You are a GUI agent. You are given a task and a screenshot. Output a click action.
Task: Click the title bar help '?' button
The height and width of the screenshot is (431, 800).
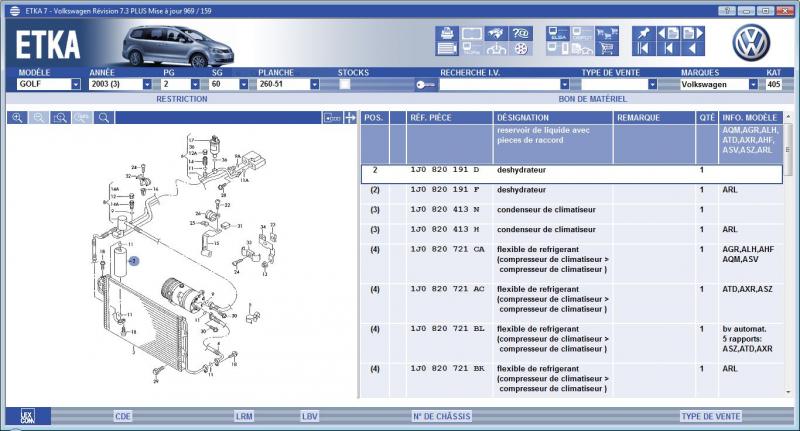(727, 11)
